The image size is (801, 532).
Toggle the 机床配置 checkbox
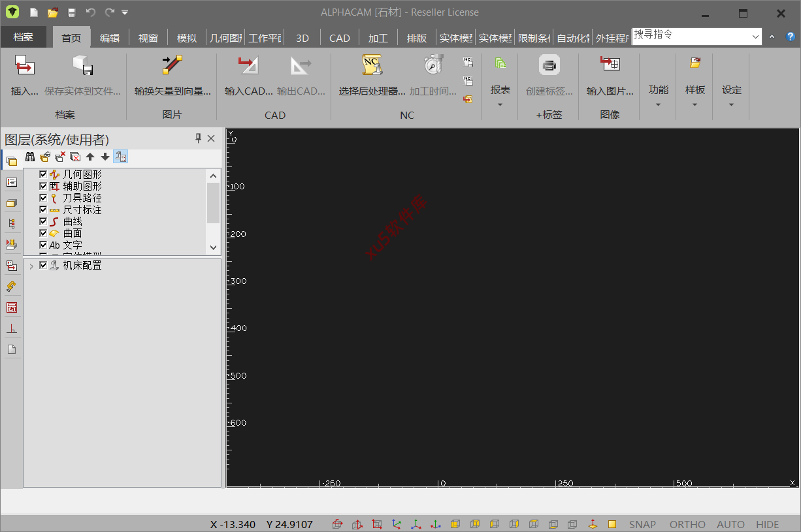tap(43, 265)
